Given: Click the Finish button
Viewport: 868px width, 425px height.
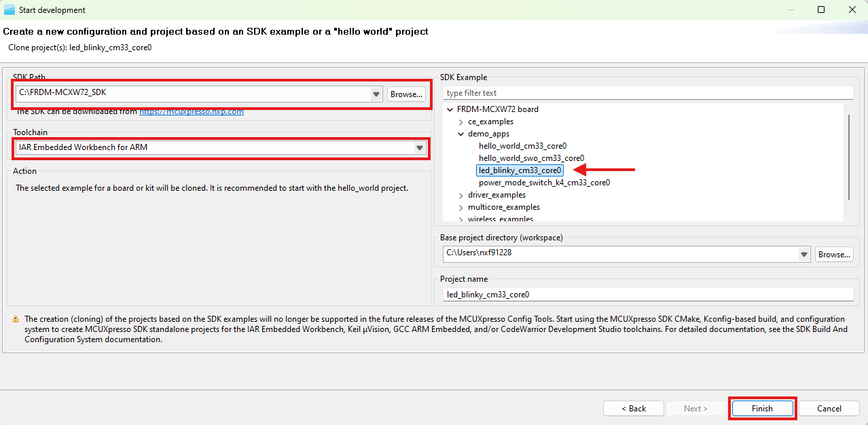Looking at the screenshot, I should click(x=762, y=408).
